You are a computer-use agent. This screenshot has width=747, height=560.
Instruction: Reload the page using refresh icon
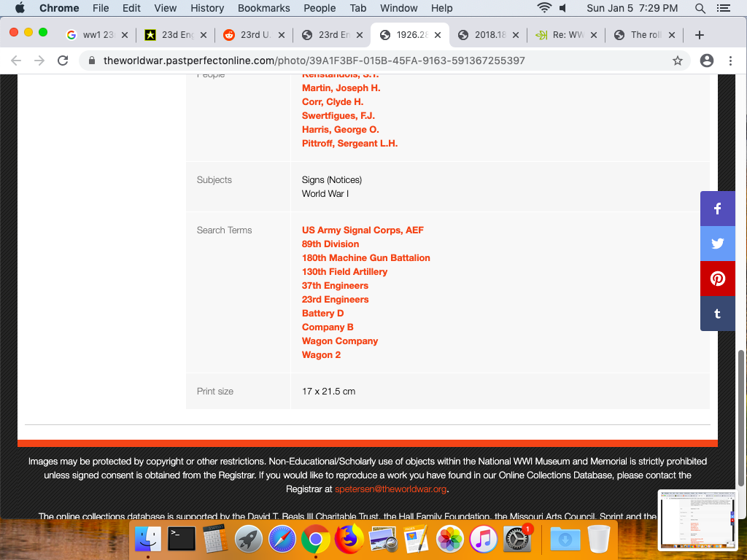pyautogui.click(x=63, y=61)
